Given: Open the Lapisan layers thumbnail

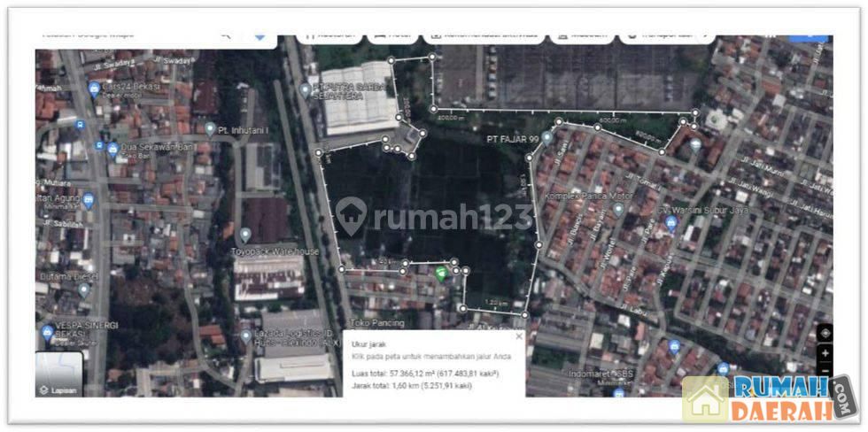Looking at the screenshot, I should pyautogui.click(x=58, y=373).
